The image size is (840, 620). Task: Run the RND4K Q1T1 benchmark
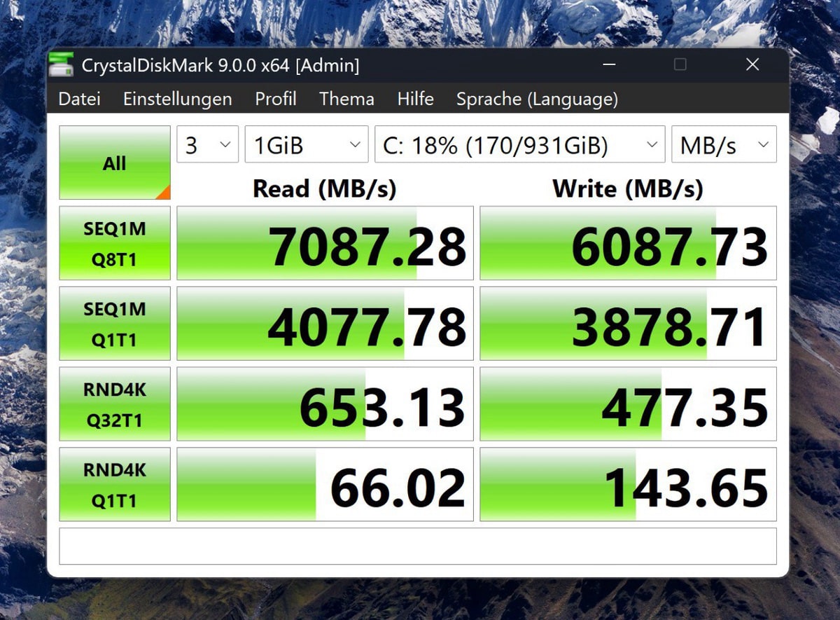115,485
